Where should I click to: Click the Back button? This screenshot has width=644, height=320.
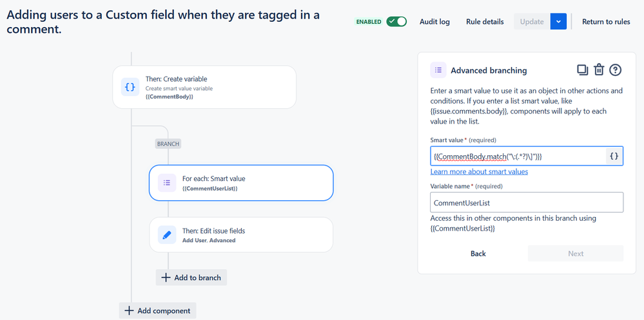pyautogui.click(x=478, y=254)
